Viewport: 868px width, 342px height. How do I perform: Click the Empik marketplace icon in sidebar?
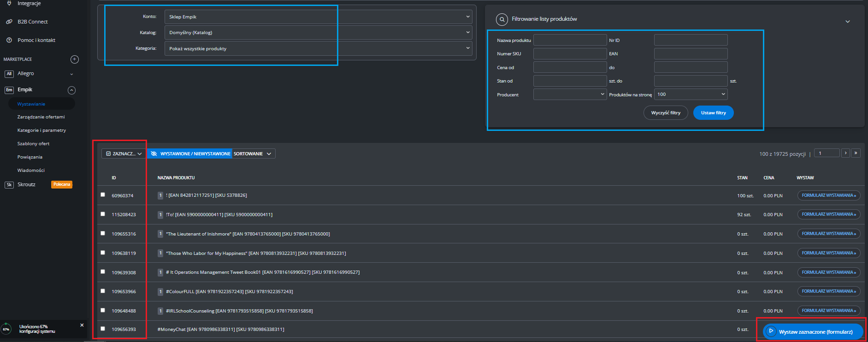click(9, 90)
